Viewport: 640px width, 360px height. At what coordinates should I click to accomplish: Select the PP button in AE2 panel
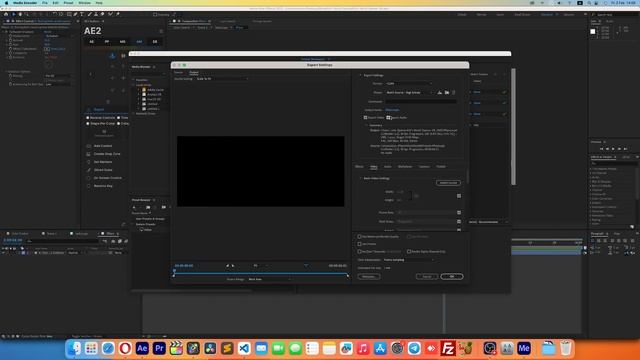click(107, 42)
